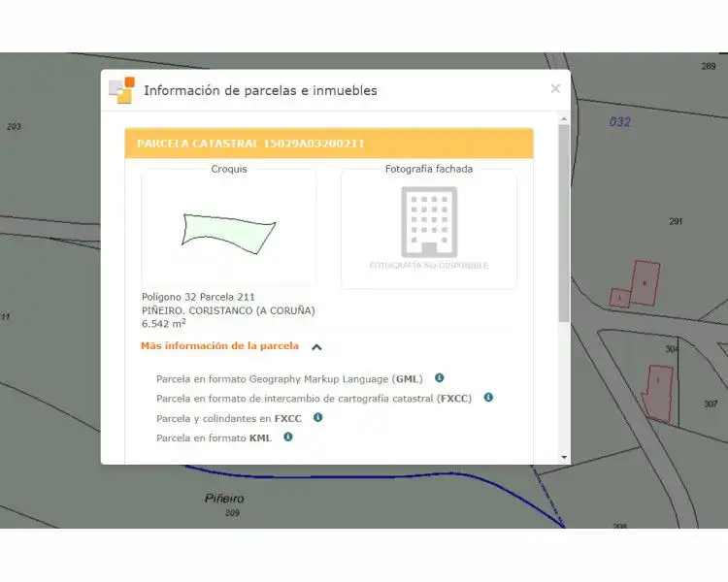Click the scroll-down arrow of the dialog scrollbar

pyautogui.click(x=564, y=457)
